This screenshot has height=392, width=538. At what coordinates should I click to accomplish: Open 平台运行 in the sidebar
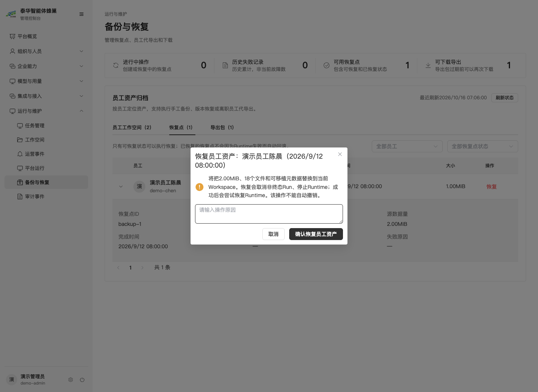[x=46, y=168]
